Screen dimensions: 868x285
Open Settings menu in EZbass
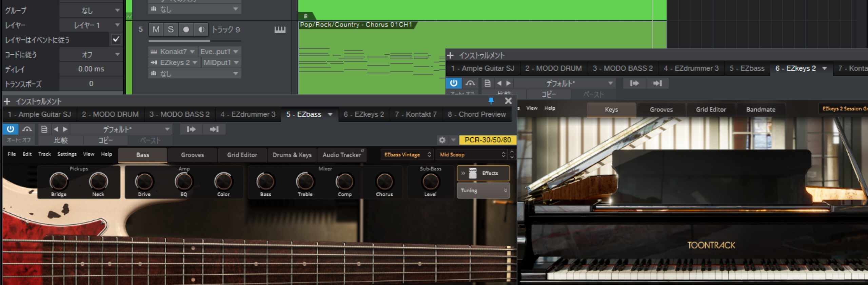point(67,154)
